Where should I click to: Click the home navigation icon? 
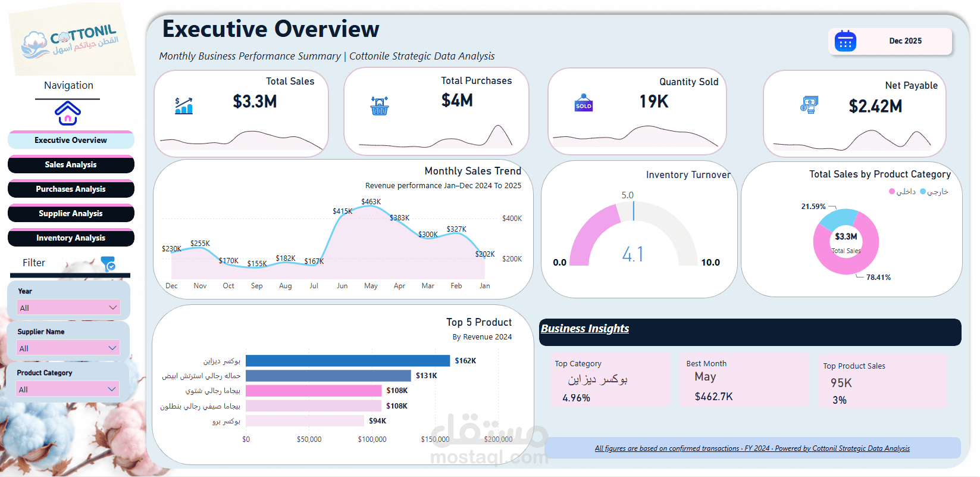point(68,113)
